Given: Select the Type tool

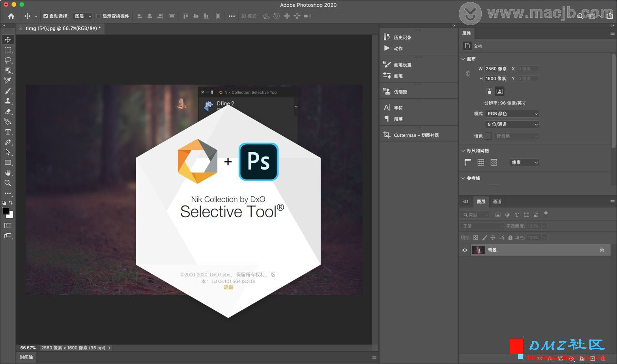Looking at the screenshot, I should pos(8,132).
